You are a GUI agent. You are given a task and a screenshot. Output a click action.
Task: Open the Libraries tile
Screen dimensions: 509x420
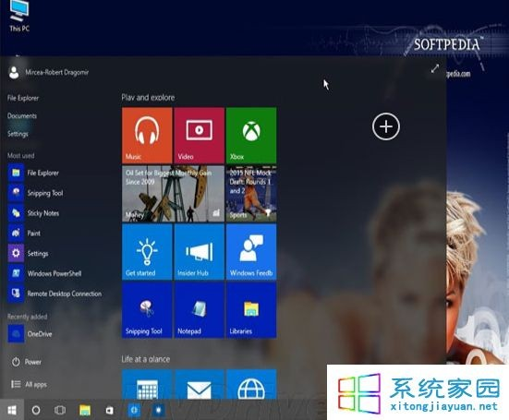point(251,310)
